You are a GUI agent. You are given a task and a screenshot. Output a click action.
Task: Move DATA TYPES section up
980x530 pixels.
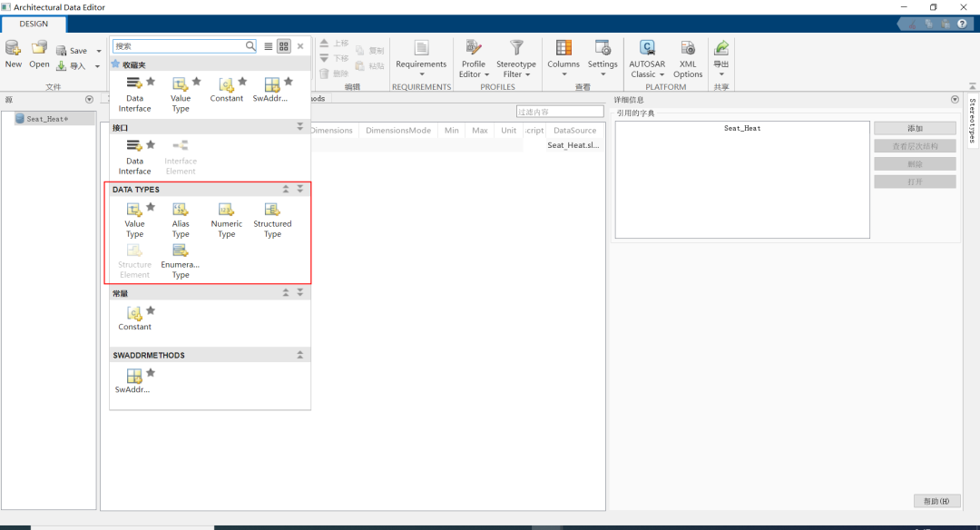[286, 189]
